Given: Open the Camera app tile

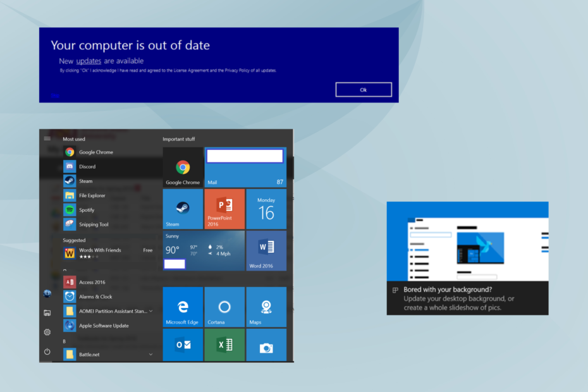Looking at the screenshot, I should click(x=266, y=345).
